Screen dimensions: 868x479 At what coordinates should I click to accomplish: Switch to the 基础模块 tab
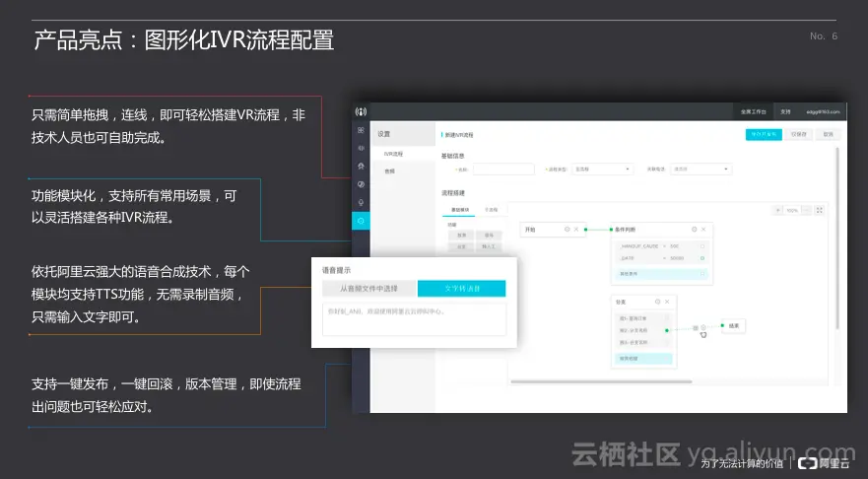459,210
